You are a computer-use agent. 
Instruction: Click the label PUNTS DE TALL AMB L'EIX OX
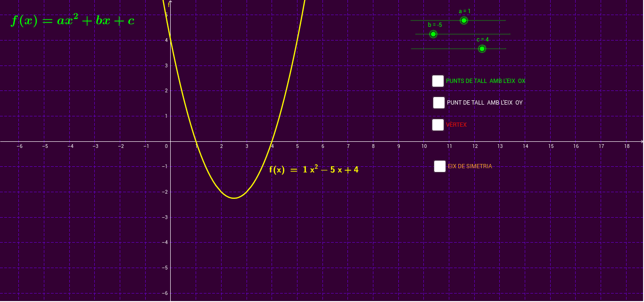click(486, 81)
